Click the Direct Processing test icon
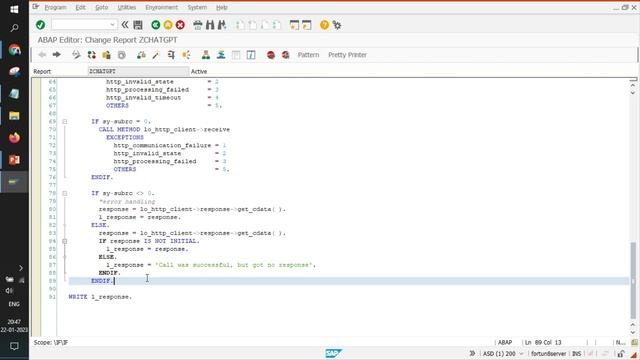Screen dimensions: 640x360 tap(171, 55)
